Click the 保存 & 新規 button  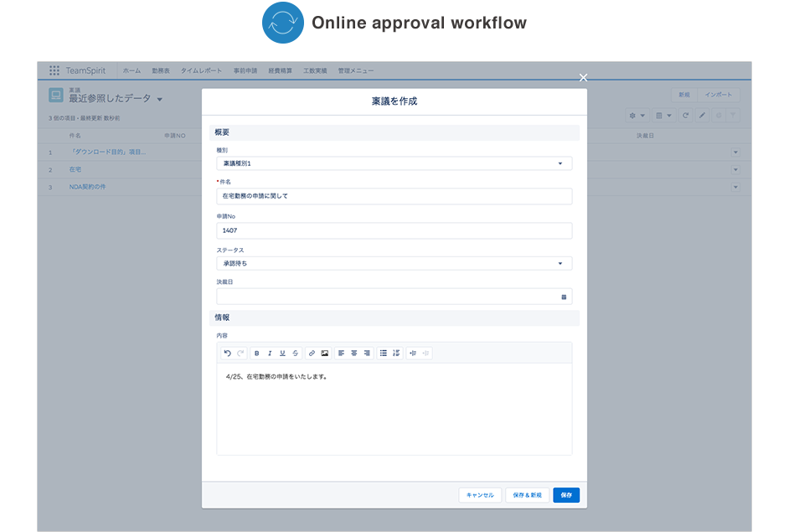pyautogui.click(x=528, y=495)
